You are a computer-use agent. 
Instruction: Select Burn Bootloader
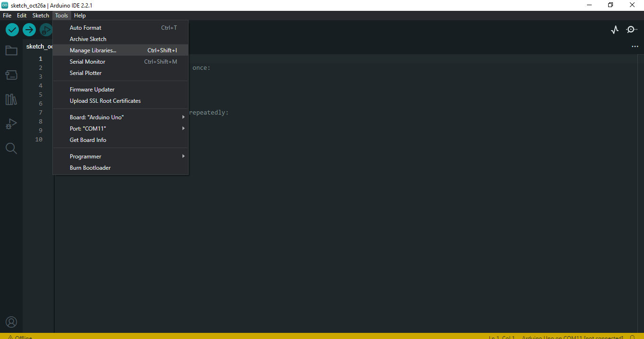click(x=90, y=167)
